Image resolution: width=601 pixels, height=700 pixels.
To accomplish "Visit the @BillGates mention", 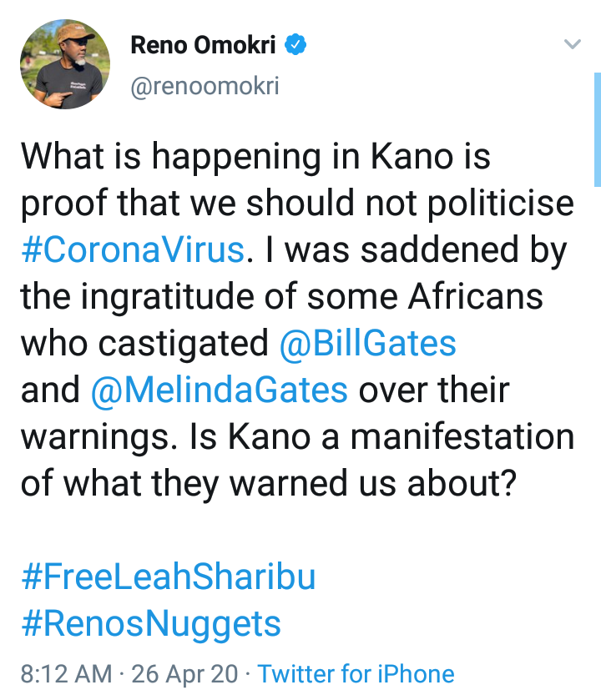I will coord(368,344).
